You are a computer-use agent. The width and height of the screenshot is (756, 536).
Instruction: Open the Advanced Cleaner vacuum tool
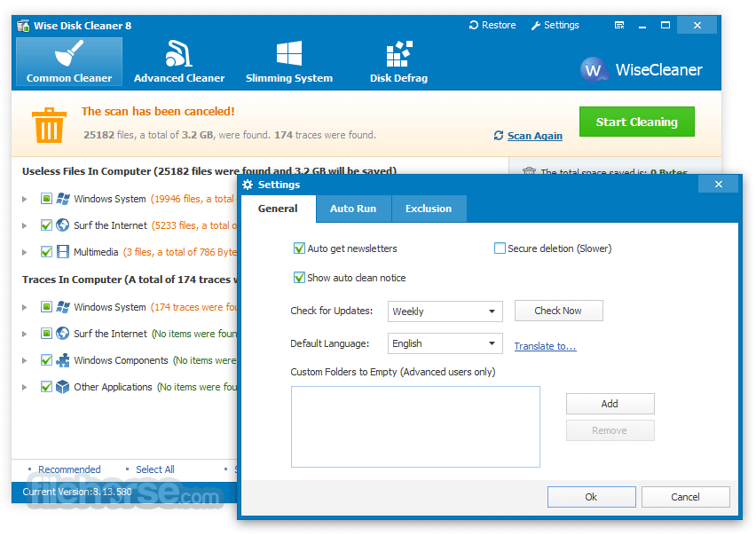pos(179,62)
